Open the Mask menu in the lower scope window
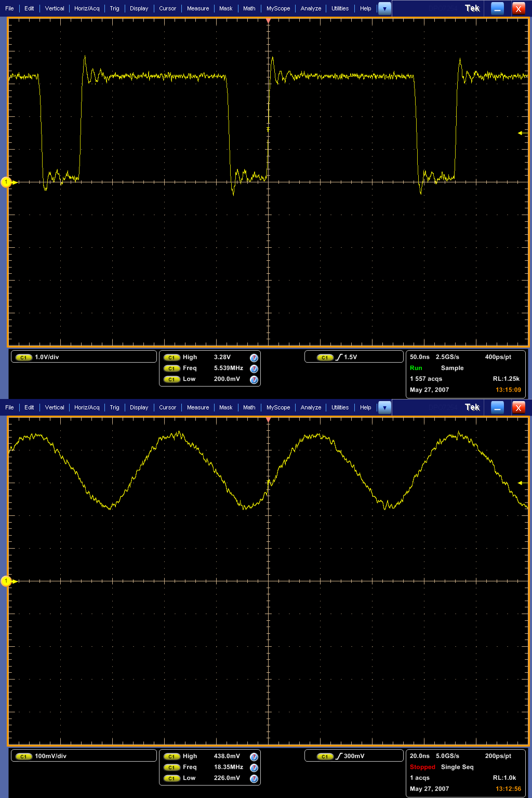The width and height of the screenshot is (532, 798). coord(225,407)
